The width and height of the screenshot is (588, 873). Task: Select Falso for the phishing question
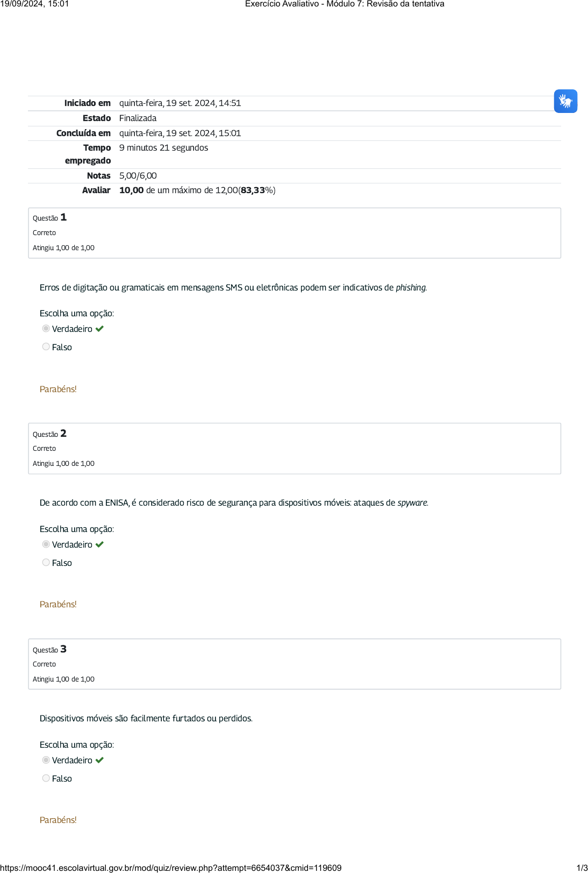coord(46,347)
